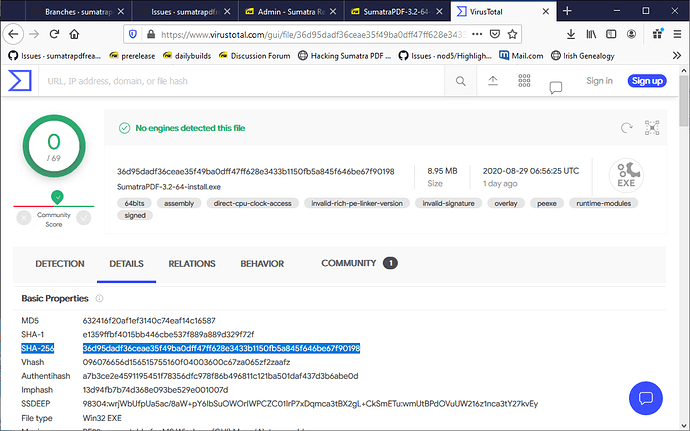Open the Issues - nod5/Highligh bookmark
This screenshot has width=690, height=431.
(x=445, y=55)
